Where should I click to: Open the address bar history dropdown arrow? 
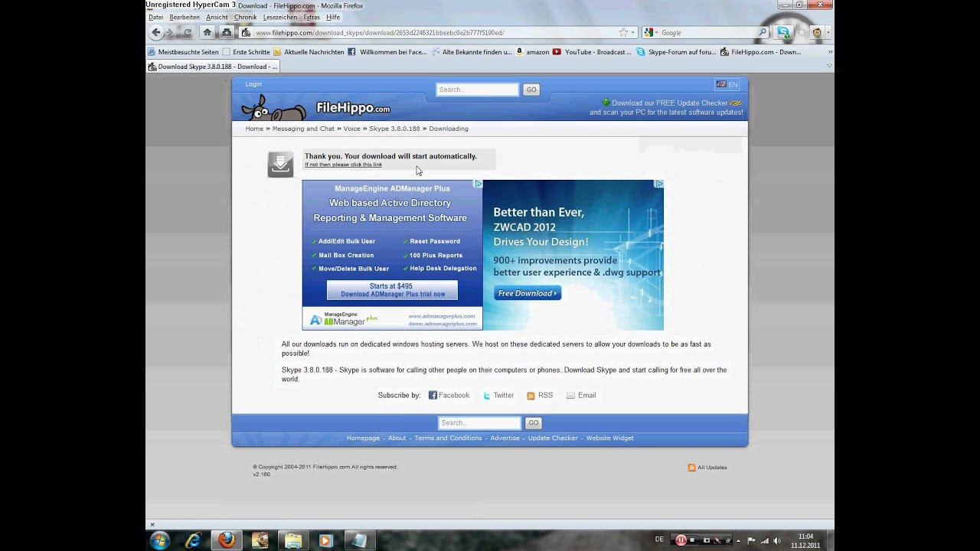[x=633, y=33]
